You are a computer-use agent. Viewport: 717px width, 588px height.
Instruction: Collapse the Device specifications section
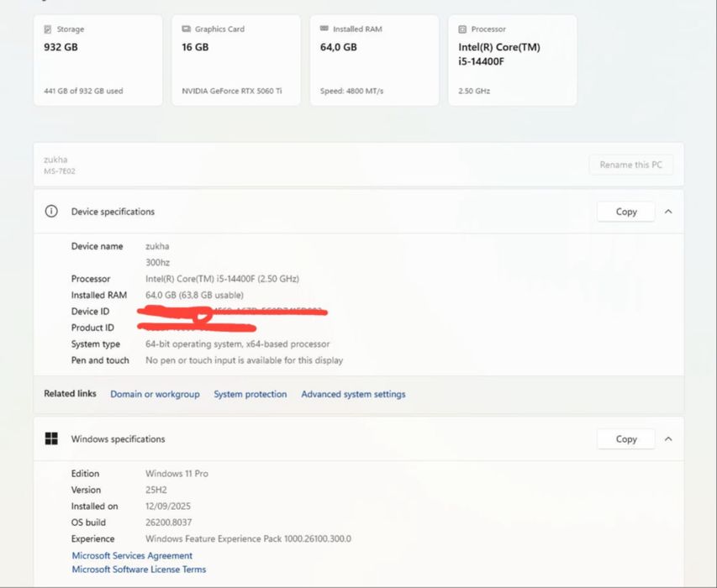668,212
